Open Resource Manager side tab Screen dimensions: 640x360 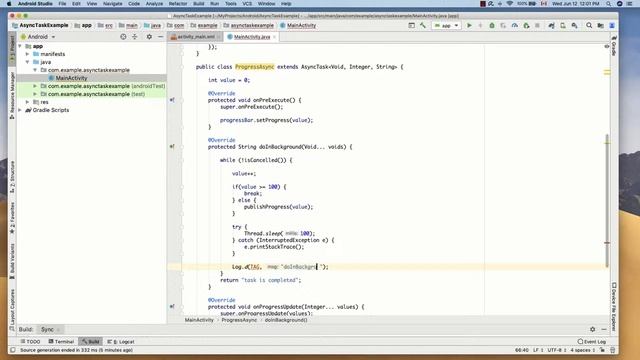click(x=12, y=96)
